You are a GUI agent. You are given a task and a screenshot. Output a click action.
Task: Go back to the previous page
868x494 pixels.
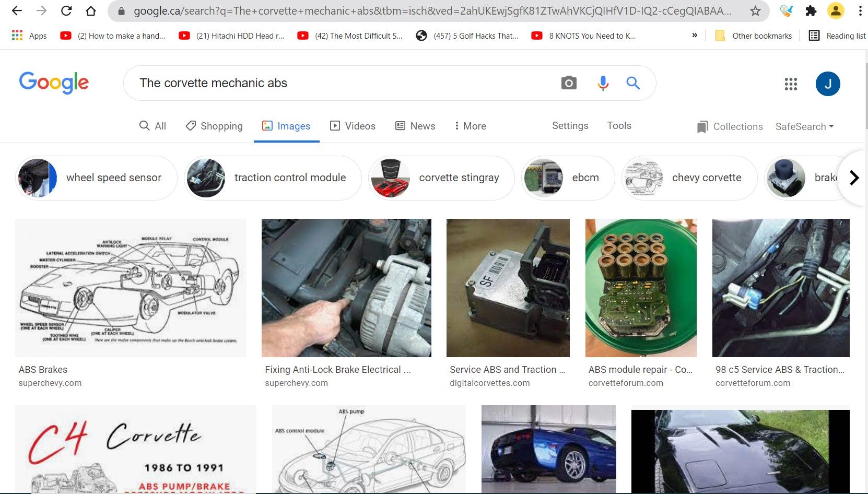[17, 10]
